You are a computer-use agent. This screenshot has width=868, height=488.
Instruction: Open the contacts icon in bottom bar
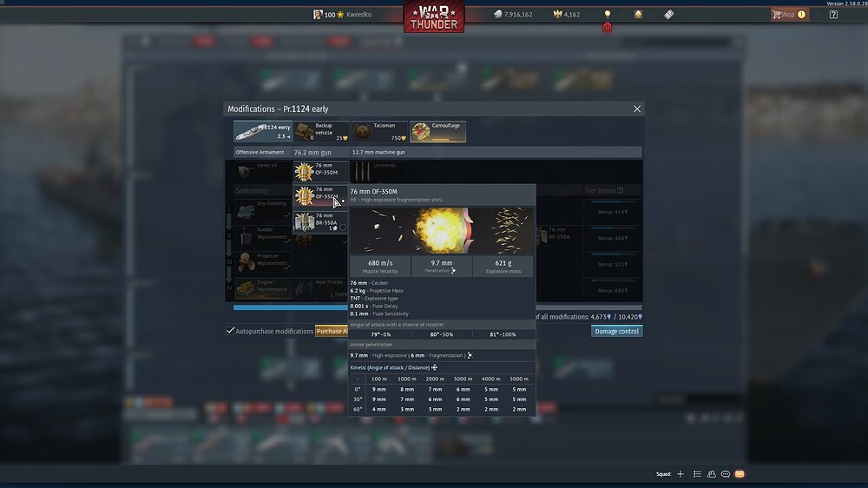coord(712,474)
